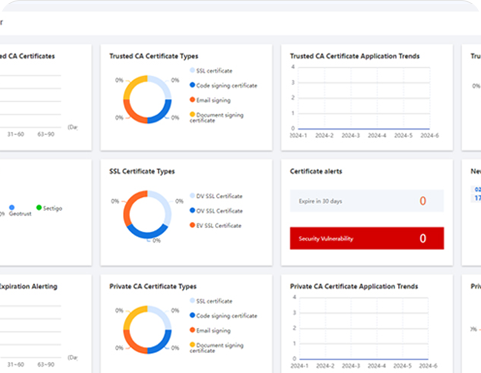Toggle Document signing certificate legend in Private CA Types
The height and width of the screenshot is (373, 481).
(x=217, y=348)
